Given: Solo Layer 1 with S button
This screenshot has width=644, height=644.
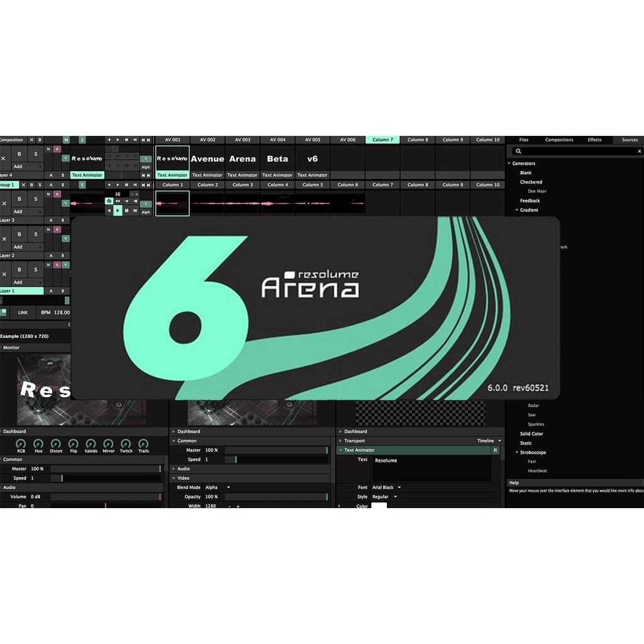Looking at the screenshot, I should [36, 270].
